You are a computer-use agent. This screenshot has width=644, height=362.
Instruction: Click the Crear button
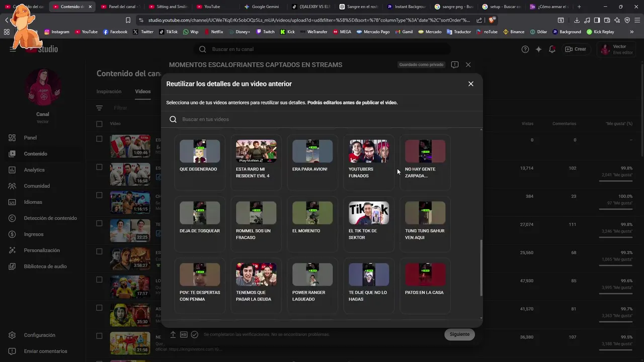(576, 49)
